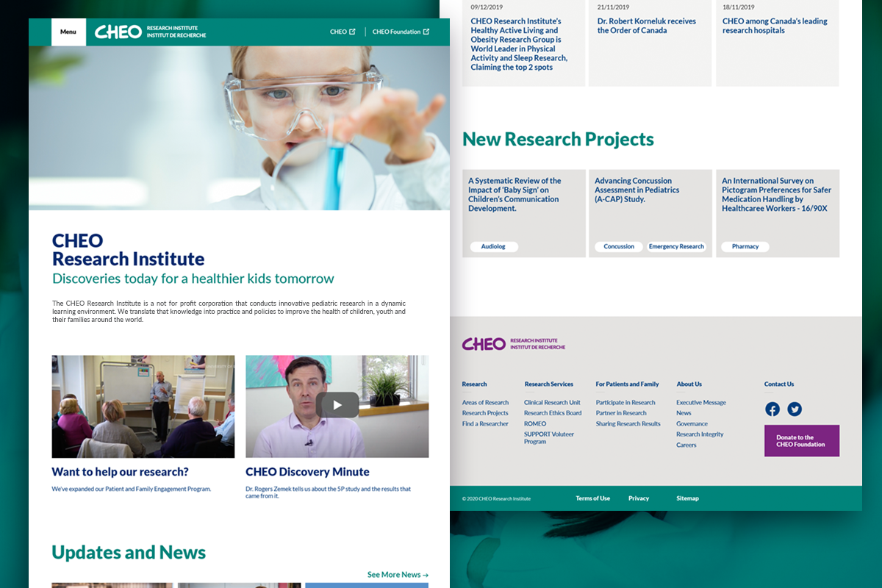Open 'CHEO among Canada's leading research hospitals'
The height and width of the screenshot is (588, 882).
pyautogui.click(x=775, y=26)
